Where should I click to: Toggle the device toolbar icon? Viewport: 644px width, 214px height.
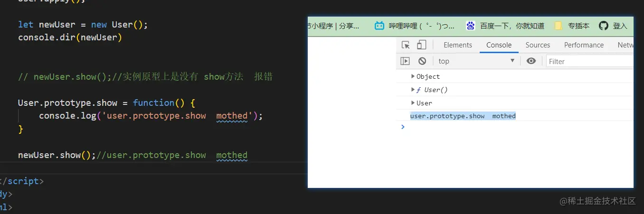421,45
